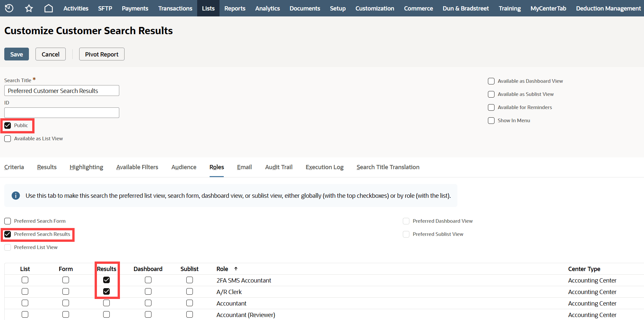The width and height of the screenshot is (644, 320).
Task: Open the Shortcuts star icon
Action: coord(29,8)
